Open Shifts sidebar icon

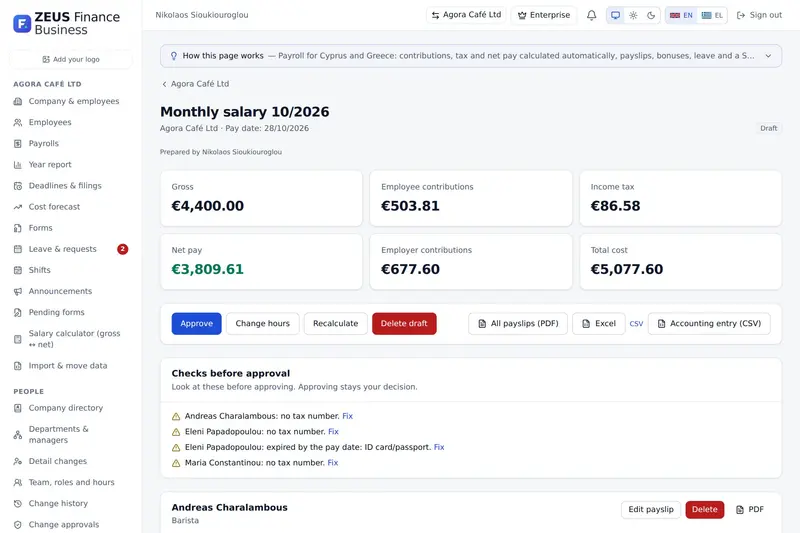18,270
